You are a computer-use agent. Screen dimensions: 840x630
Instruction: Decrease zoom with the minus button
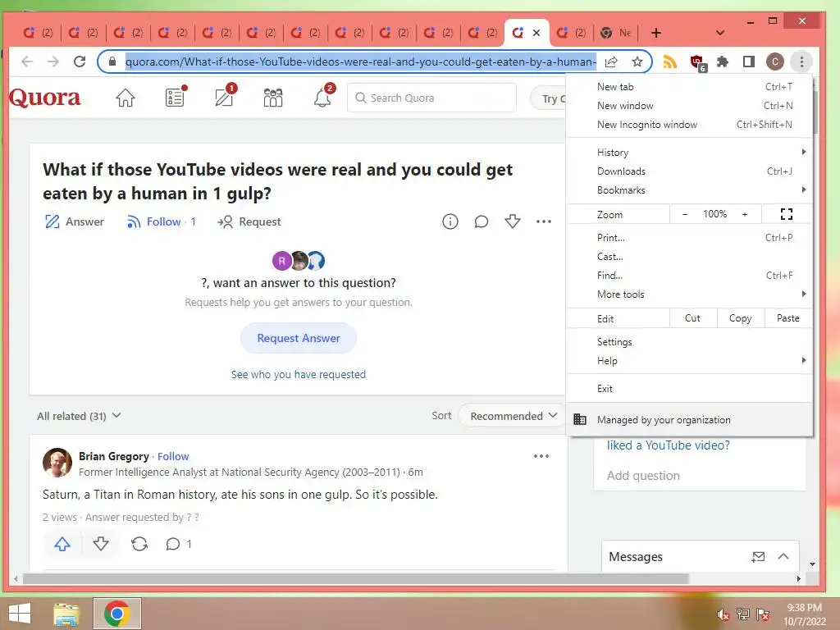click(x=685, y=214)
